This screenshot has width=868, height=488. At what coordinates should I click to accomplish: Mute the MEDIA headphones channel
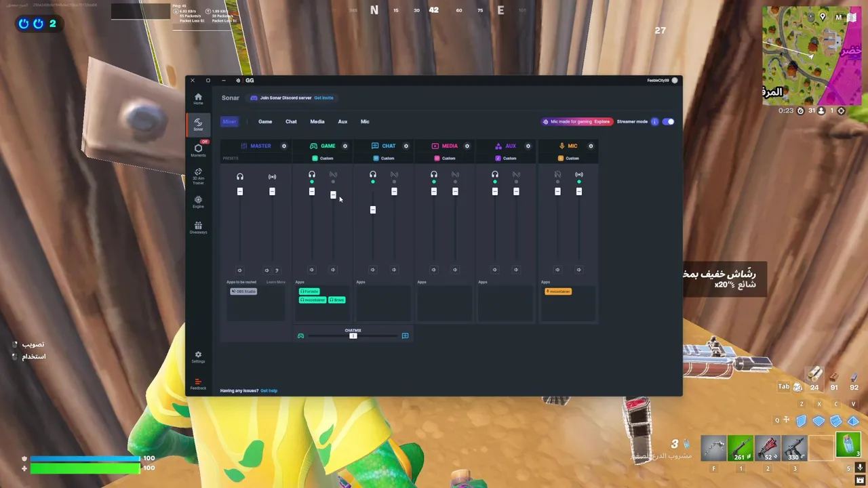coord(434,270)
